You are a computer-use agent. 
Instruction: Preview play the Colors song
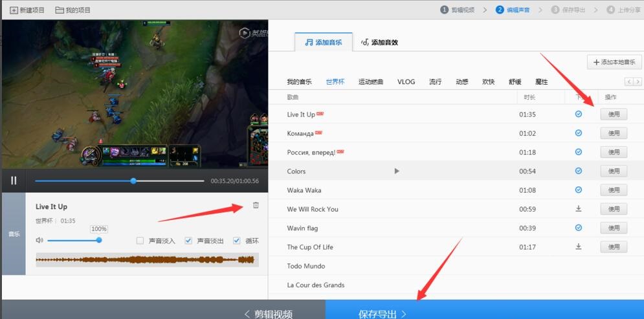click(397, 171)
